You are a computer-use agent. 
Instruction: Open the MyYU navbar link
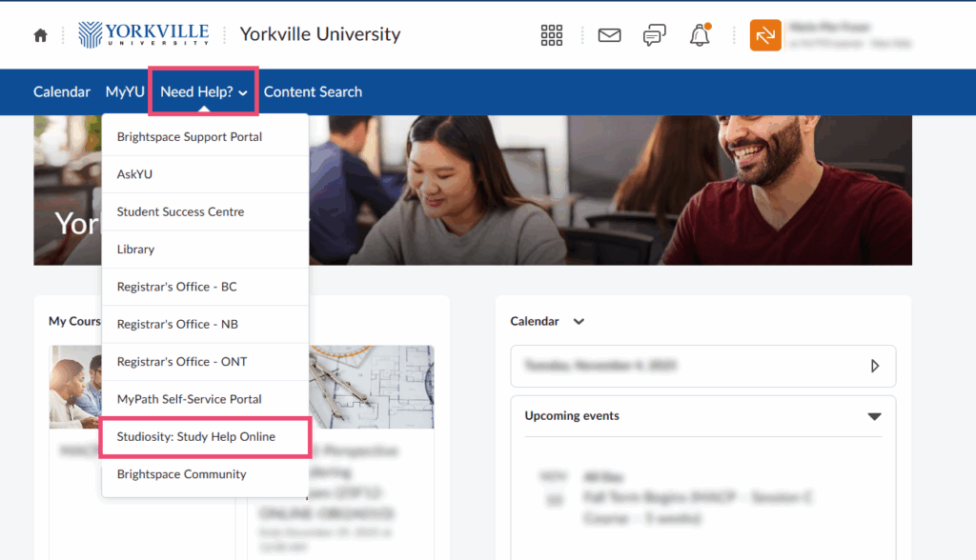(125, 92)
